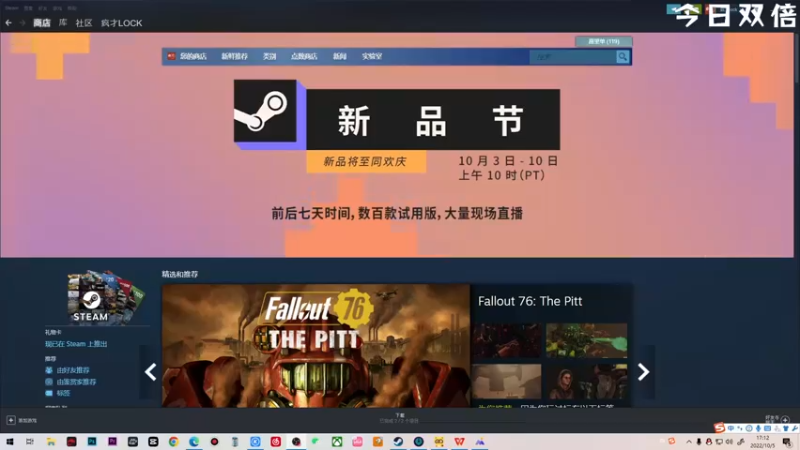Open Sogou toolbar wrench settings icon
The width and height of the screenshot is (800, 450).
[794, 429]
